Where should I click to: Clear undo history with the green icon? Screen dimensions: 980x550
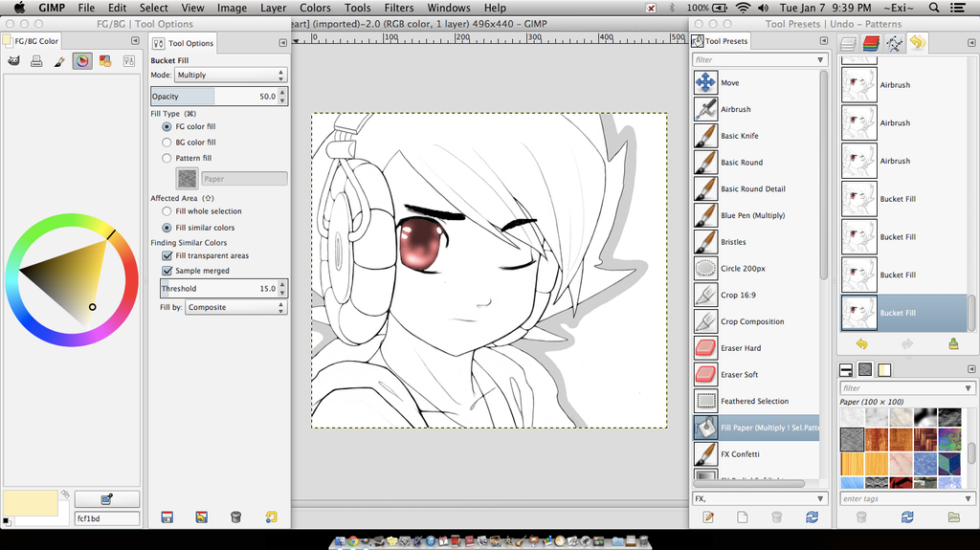[954, 343]
